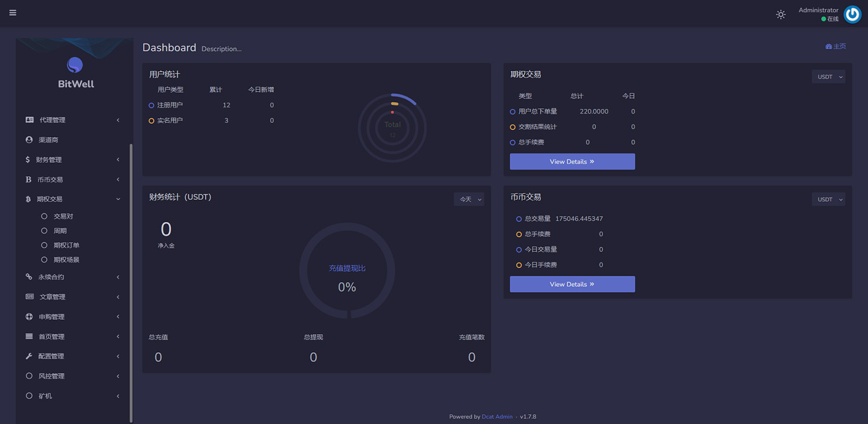The height and width of the screenshot is (424, 868).
Task: Open the USDT dropdown in 期权交易 card
Action: [829, 76]
